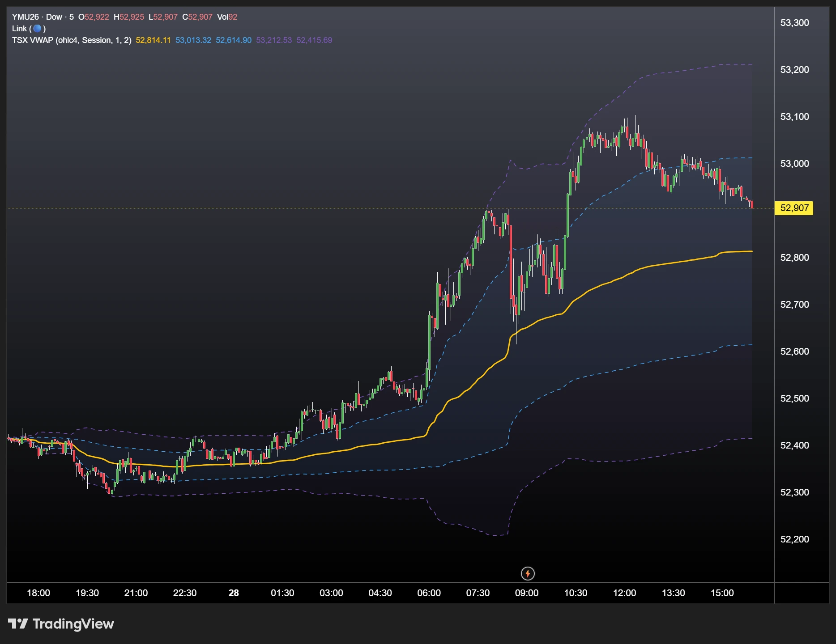The image size is (836, 644).
Task: Click the lightning bolt event icon above the time axis
Action: pyautogui.click(x=528, y=573)
